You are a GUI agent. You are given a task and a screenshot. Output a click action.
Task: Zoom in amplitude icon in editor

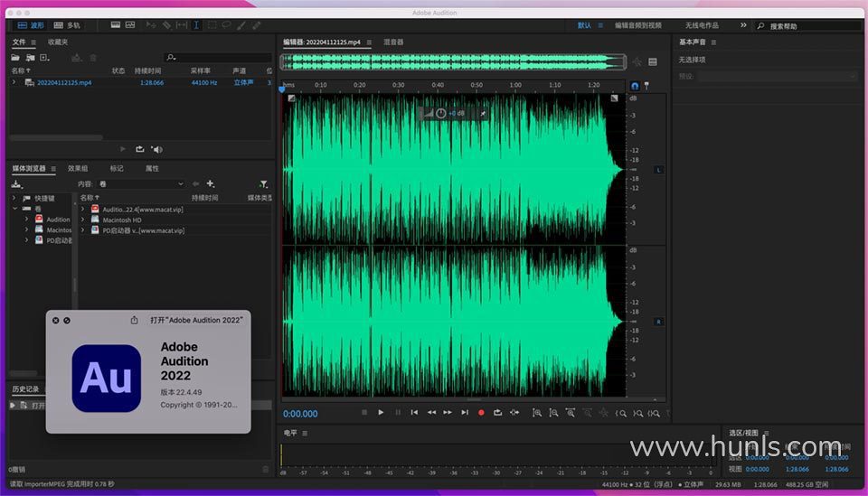[x=536, y=413]
